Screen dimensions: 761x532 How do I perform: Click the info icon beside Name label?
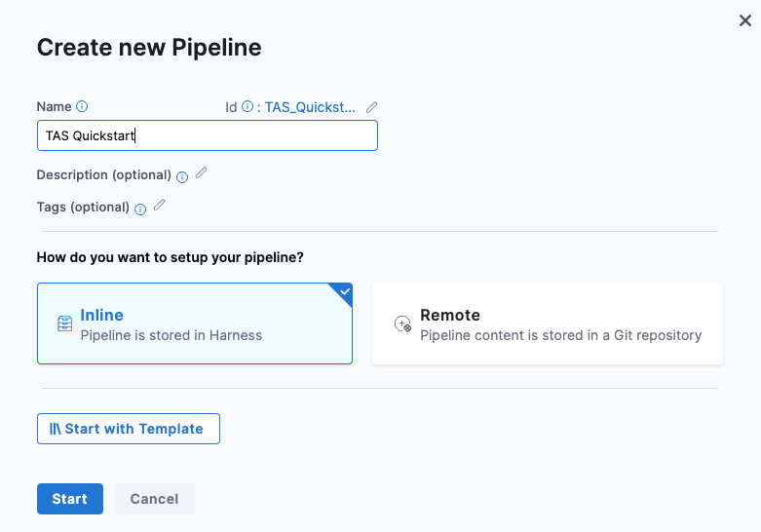tap(82, 107)
